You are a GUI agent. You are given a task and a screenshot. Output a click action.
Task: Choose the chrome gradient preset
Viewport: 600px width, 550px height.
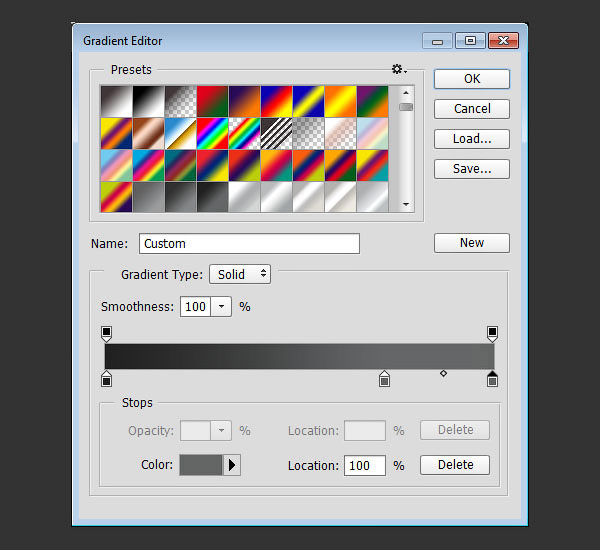click(x=181, y=133)
